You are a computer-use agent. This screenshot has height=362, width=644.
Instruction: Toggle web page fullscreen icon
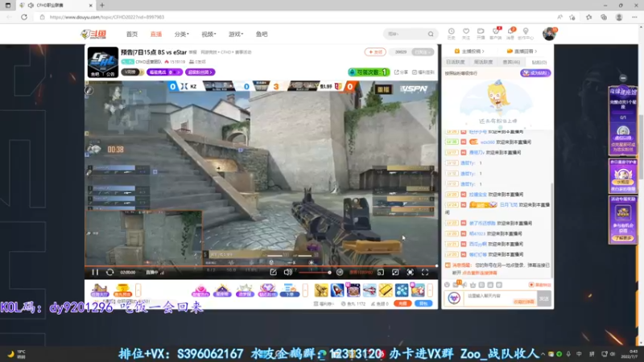(411, 272)
